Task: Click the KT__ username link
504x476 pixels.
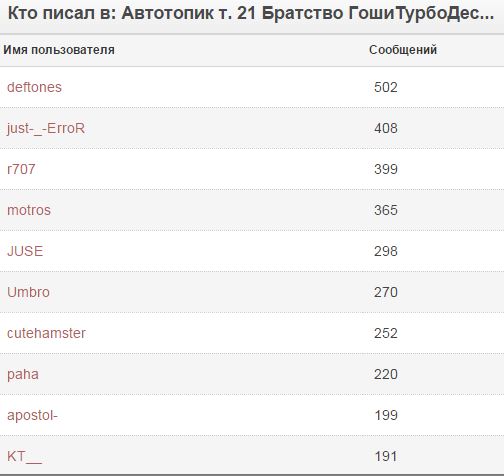Action: (25, 457)
